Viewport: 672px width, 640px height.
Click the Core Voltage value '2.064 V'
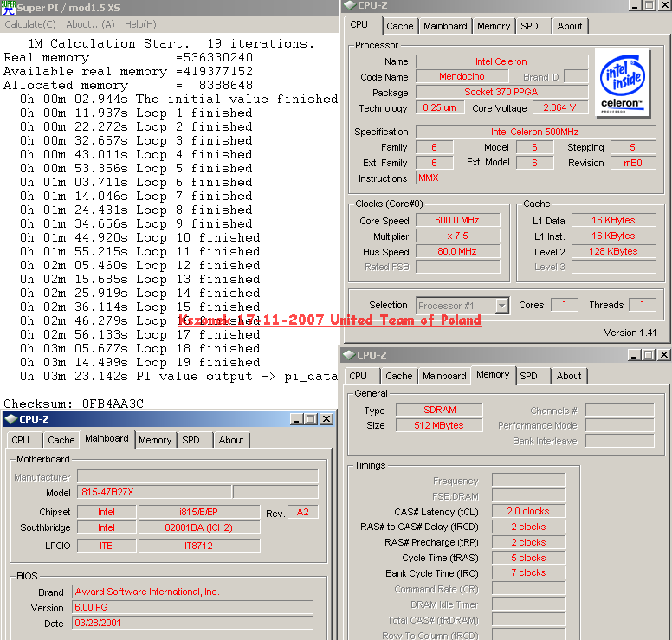pyautogui.click(x=560, y=107)
